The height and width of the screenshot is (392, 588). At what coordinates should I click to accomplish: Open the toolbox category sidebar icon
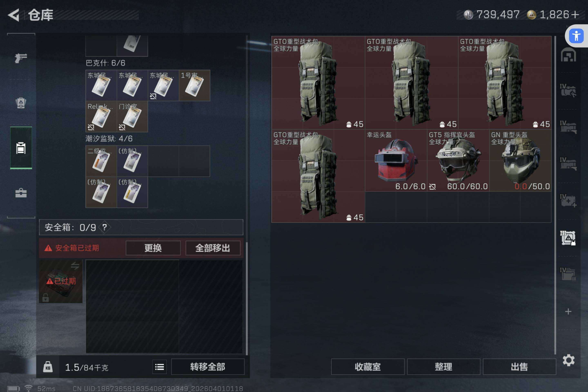tap(21, 193)
